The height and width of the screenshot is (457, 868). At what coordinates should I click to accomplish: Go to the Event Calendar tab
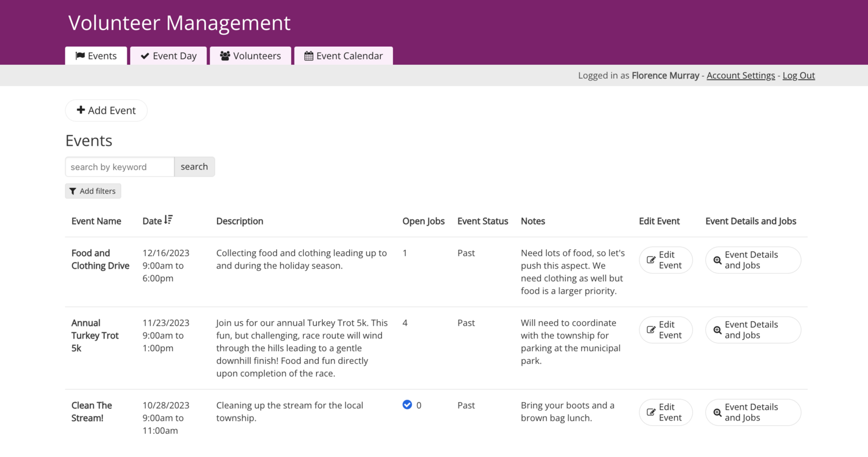point(343,56)
